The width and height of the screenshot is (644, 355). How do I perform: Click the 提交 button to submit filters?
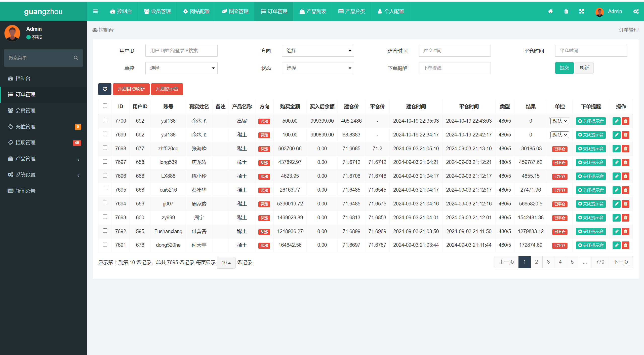pos(565,67)
